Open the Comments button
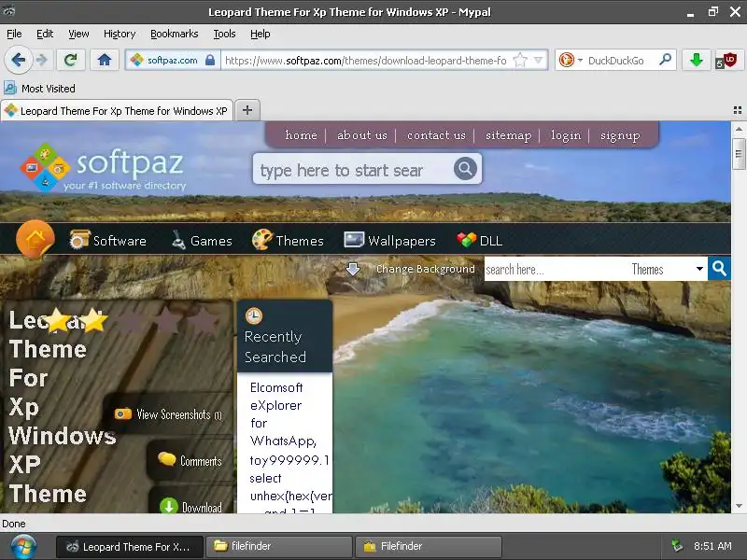Viewport: 747px width, 560px height. tap(190, 460)
